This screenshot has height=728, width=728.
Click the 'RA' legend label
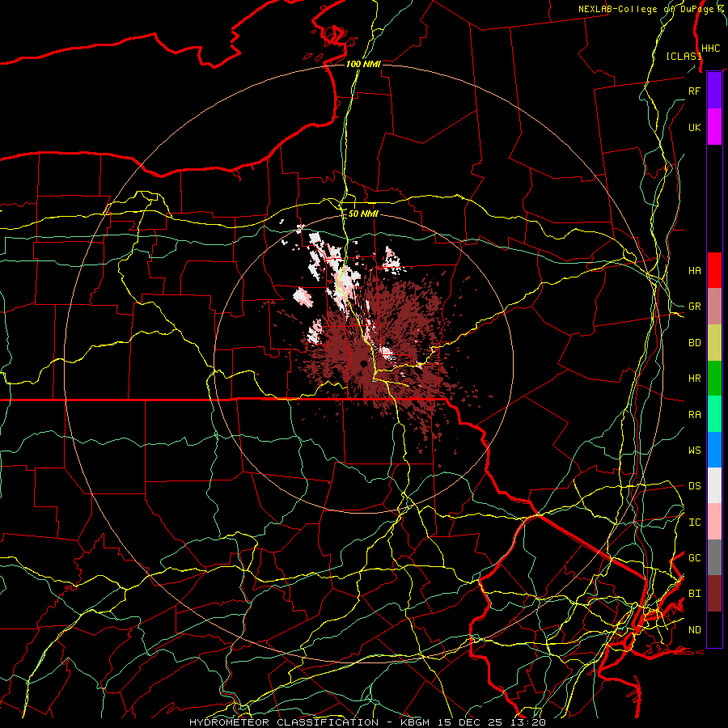point(694,415)
